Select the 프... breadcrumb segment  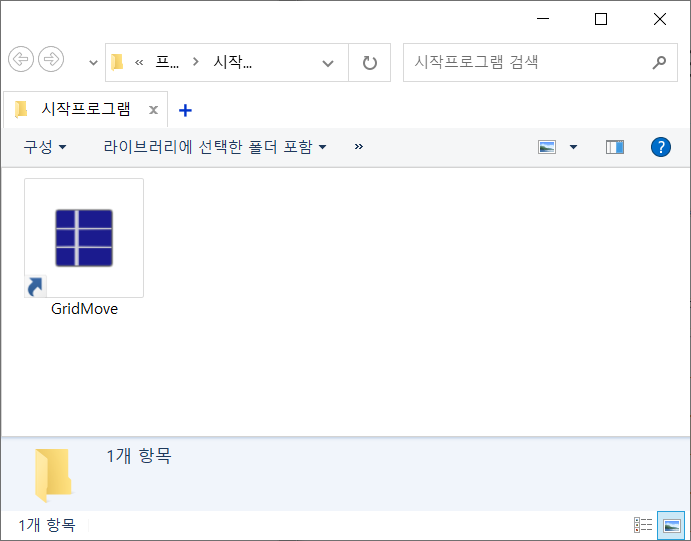tap(167, 62)
